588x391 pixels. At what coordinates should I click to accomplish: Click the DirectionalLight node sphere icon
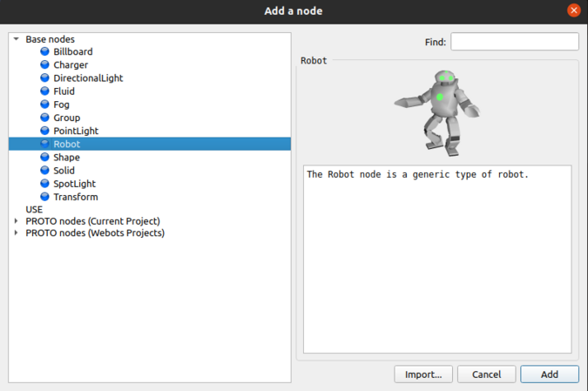pos(44,78)
